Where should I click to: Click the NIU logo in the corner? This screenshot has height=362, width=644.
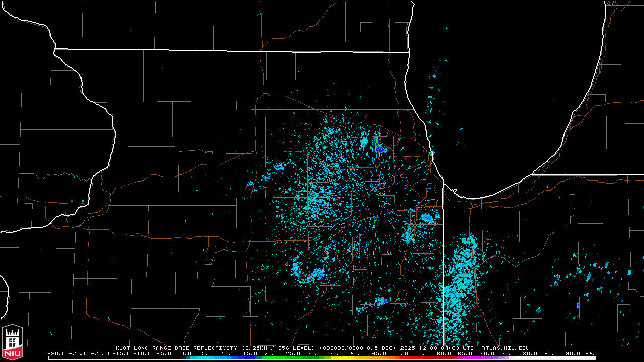[x=12, y=342]
